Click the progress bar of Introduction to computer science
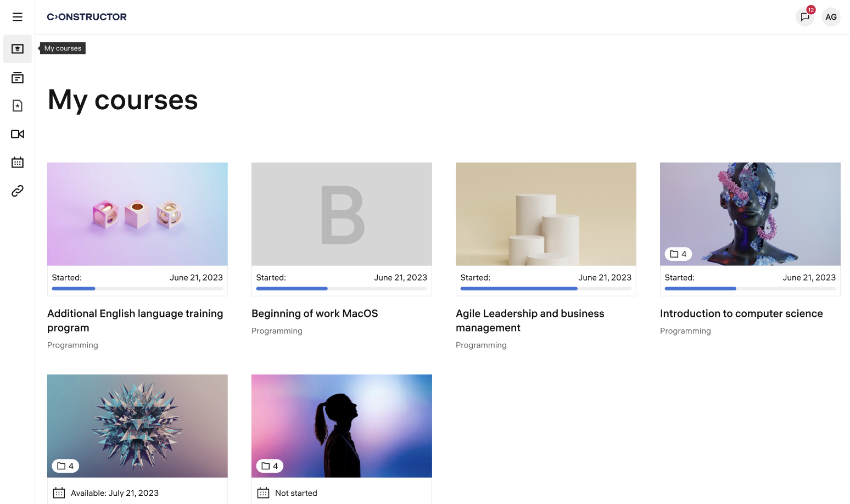 pos(750,288)
